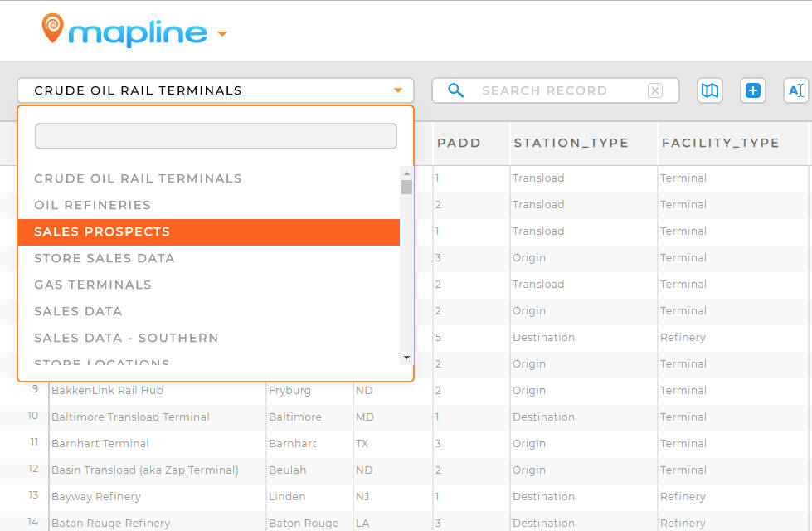Open the map view icon
Viewport: 812px width, 531px height.
(x=709, y=90)
